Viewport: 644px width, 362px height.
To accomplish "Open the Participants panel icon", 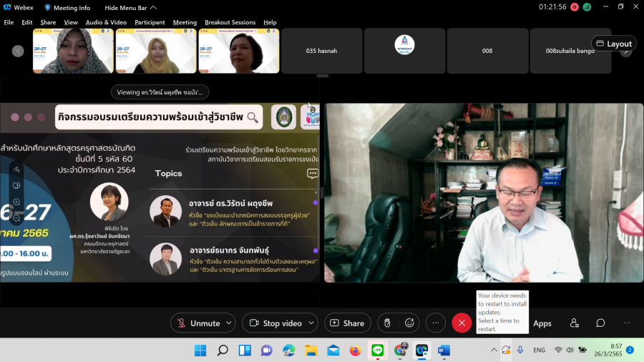I will [574, 323].
